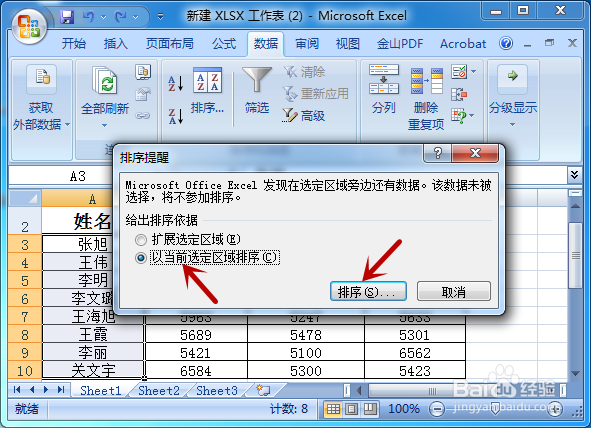Open the 审阅 ribbon tab
The width and height of the screenshot is (591, 428).
[307, 44]
